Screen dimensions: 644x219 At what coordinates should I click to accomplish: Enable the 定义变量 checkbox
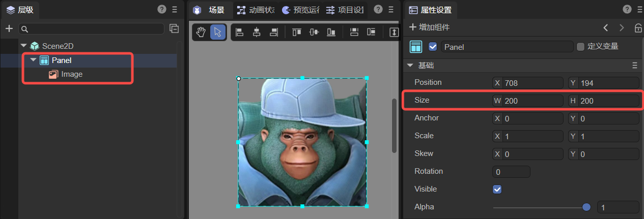pos(581,47)
